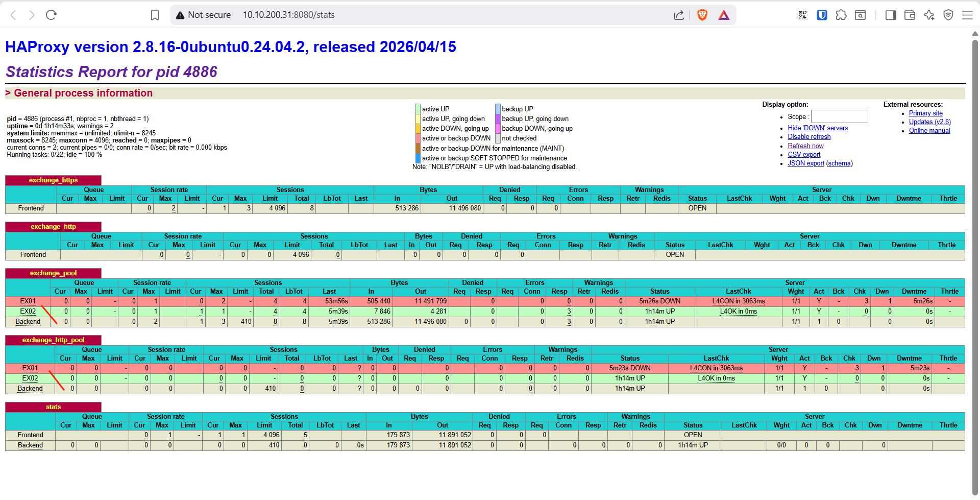Select EX01 server in exchange_pool table
The width and height of the screenshot is (980, 500).
pyautogui.click(x=28, y=301)
